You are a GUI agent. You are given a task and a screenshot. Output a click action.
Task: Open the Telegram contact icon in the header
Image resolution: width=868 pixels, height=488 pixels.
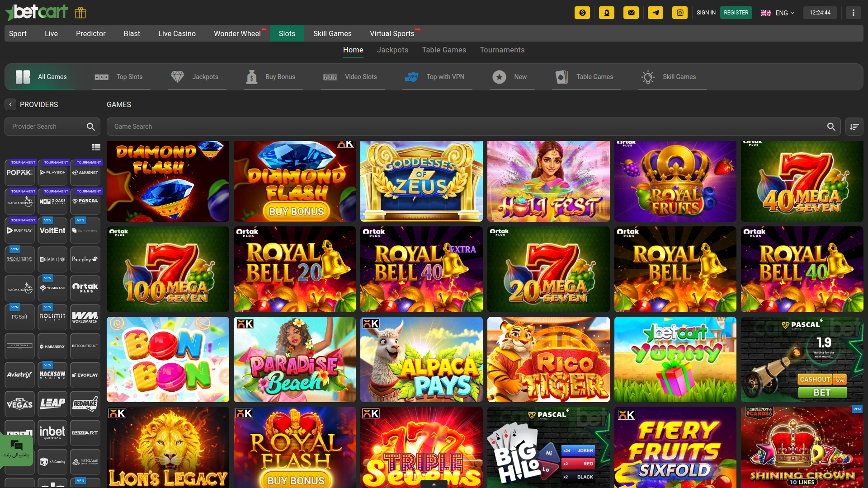click(656, 13)
